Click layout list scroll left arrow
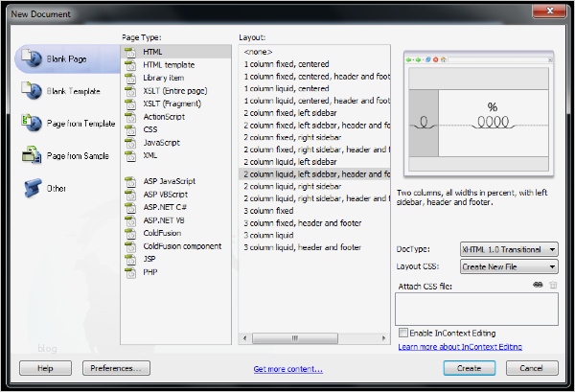Viewport: 575px width, 392px height. point(245,338)
